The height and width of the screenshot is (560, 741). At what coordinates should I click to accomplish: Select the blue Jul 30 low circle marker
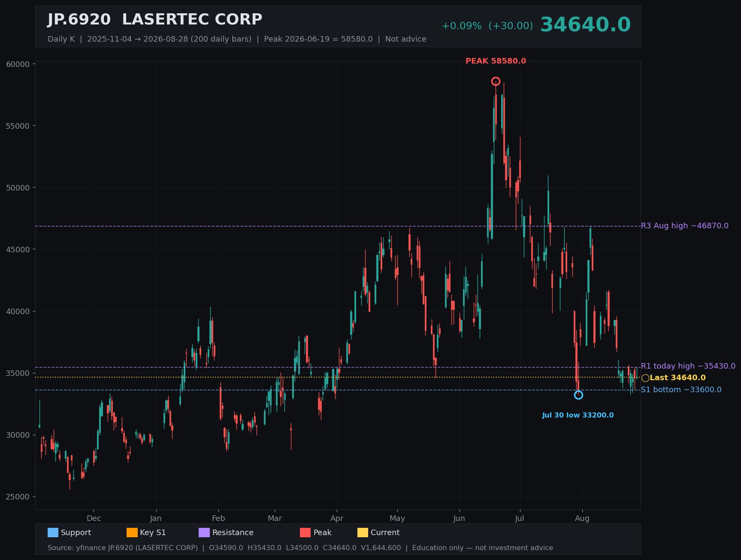coord(578,395)
